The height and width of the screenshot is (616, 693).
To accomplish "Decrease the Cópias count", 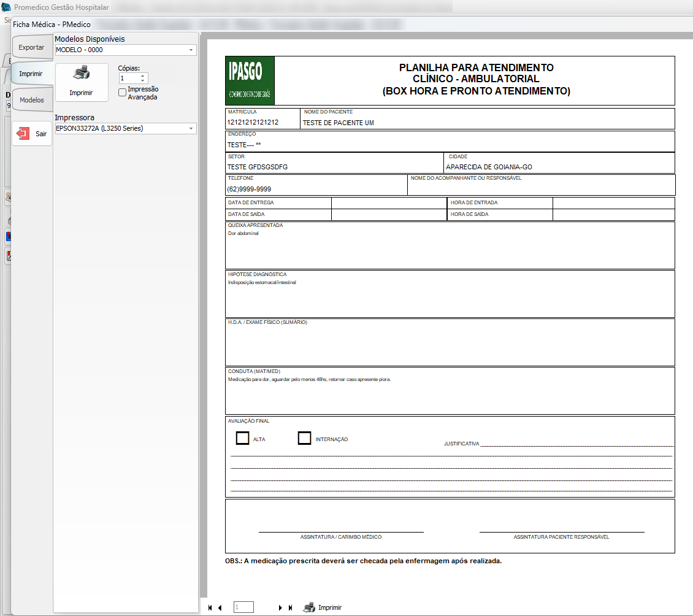I will point(142,80).
